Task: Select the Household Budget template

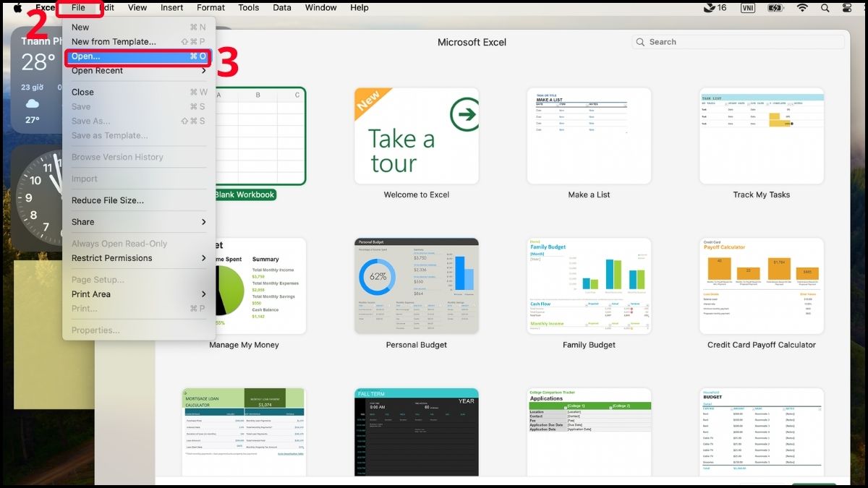Action: [762, 432]
